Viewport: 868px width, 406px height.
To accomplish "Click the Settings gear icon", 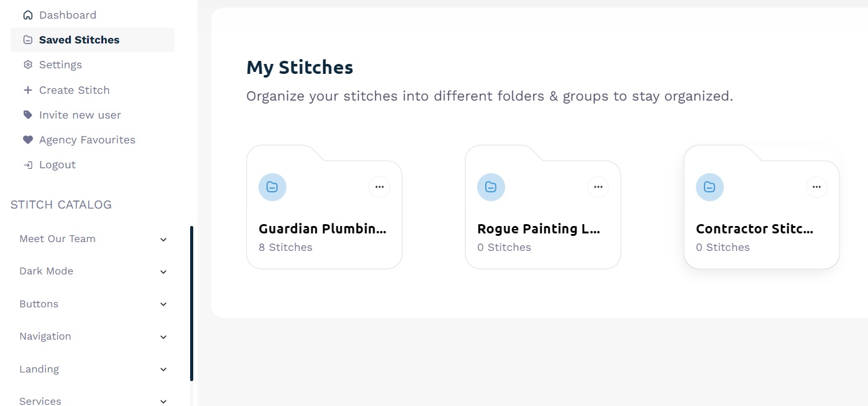I will click(x=27, y=65).
